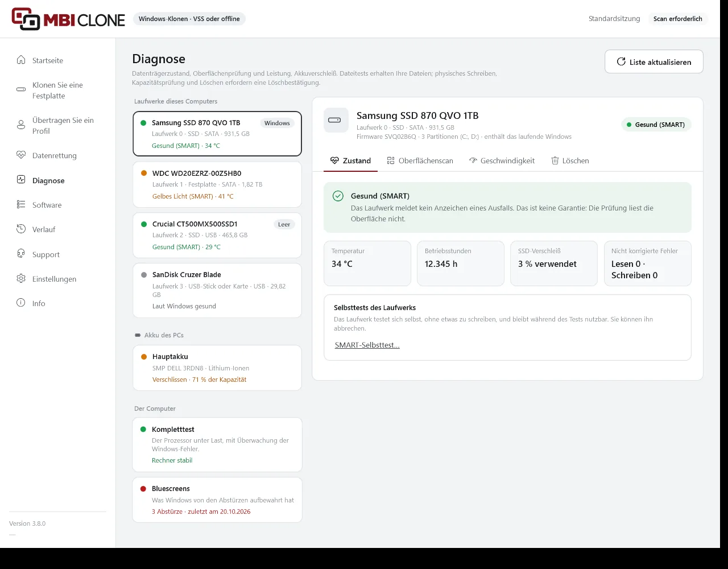The height and width of the screenshot is (569, 728).
Task: Open Startseite via the house icon
Action: click(x=21, y=60)
